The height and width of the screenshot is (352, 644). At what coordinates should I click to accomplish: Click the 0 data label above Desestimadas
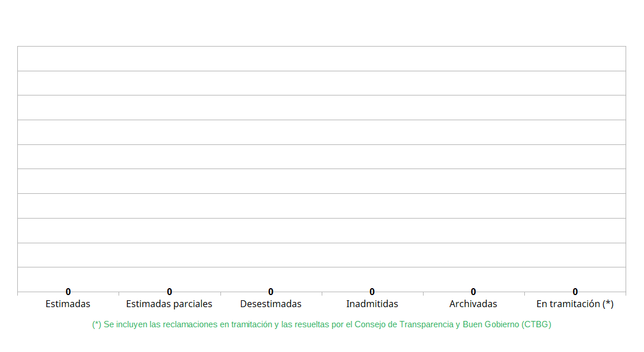pyautogui.click(x=270, y=292)
